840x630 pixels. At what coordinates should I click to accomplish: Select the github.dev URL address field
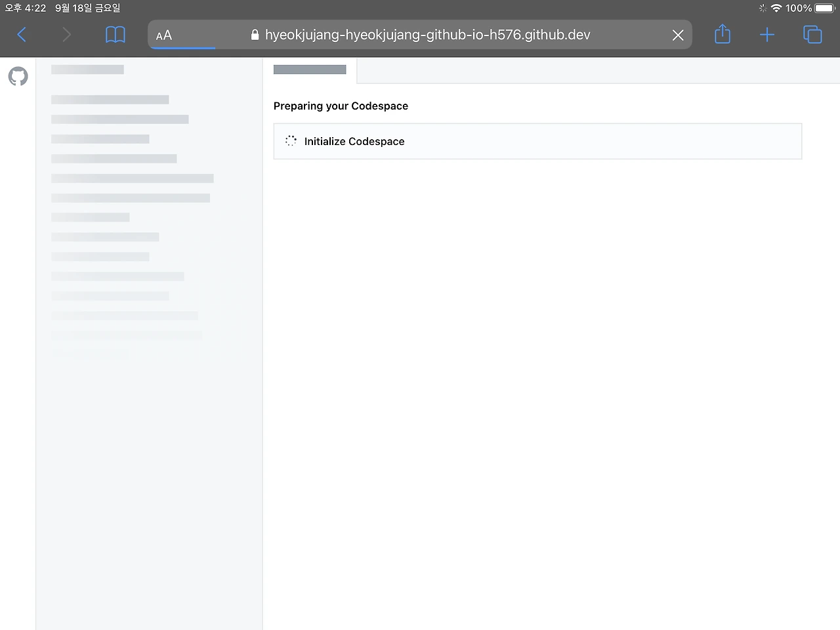[x=420, y=35]
